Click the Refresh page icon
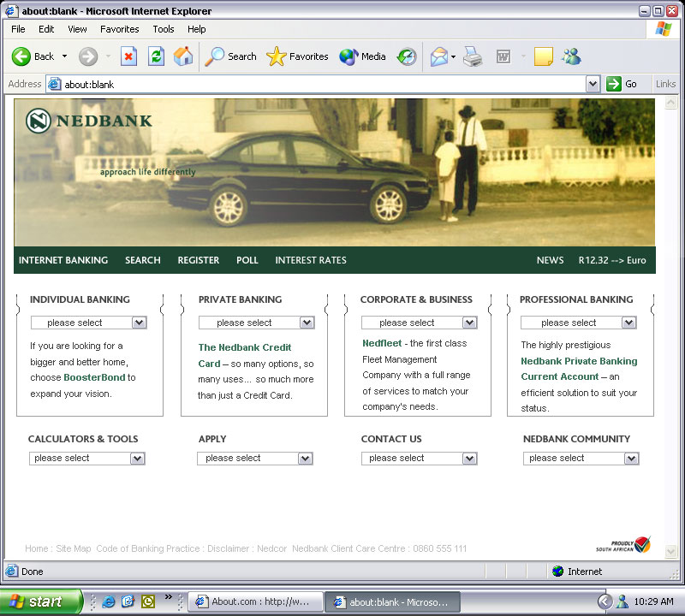Screen dimensions: 685x616 [156, 56]
